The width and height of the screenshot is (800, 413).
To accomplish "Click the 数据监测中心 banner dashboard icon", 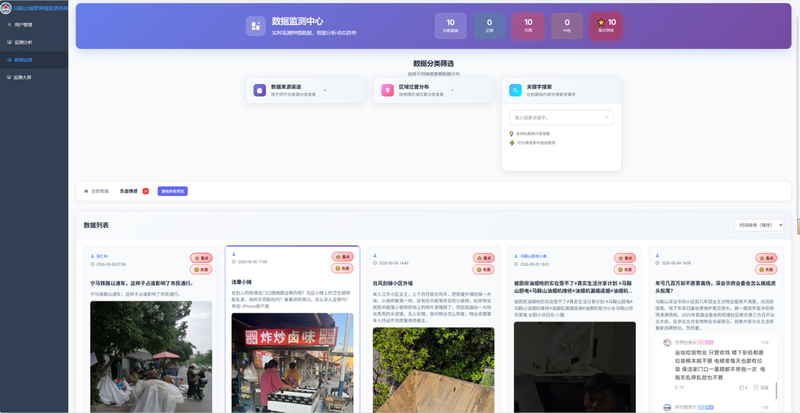I will click(256, 26).
